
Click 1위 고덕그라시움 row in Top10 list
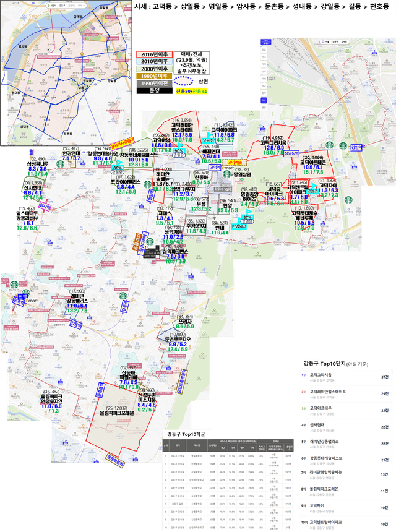pyautogui.click(x=345, y=377)
